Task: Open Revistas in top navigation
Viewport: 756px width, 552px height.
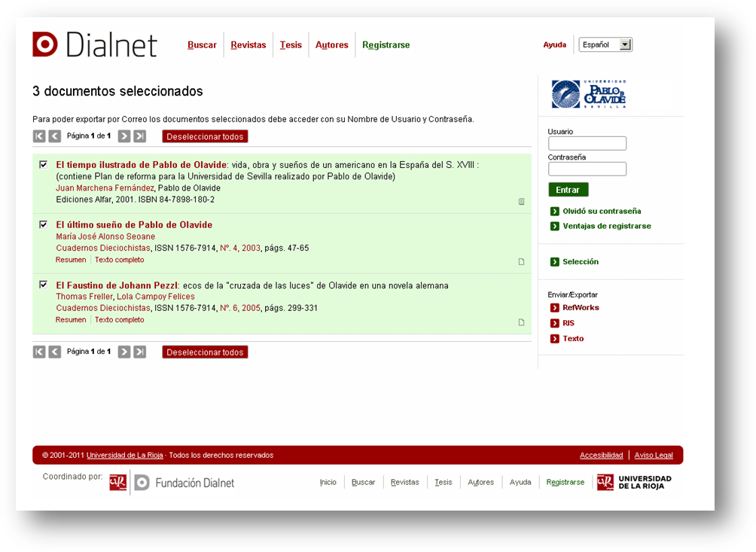Action: tap(248, 45)
